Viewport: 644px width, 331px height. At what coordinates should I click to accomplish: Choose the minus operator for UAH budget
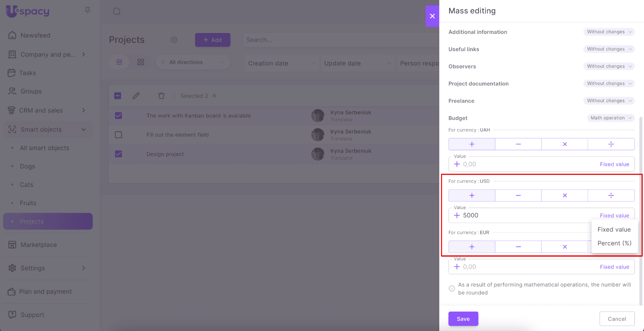(518, 144)
